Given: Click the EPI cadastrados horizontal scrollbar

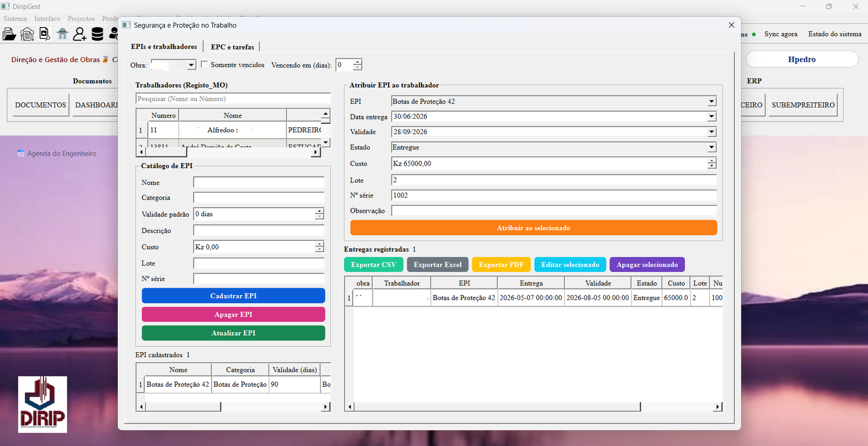Looking at the screenshot, I should point(233,406).
